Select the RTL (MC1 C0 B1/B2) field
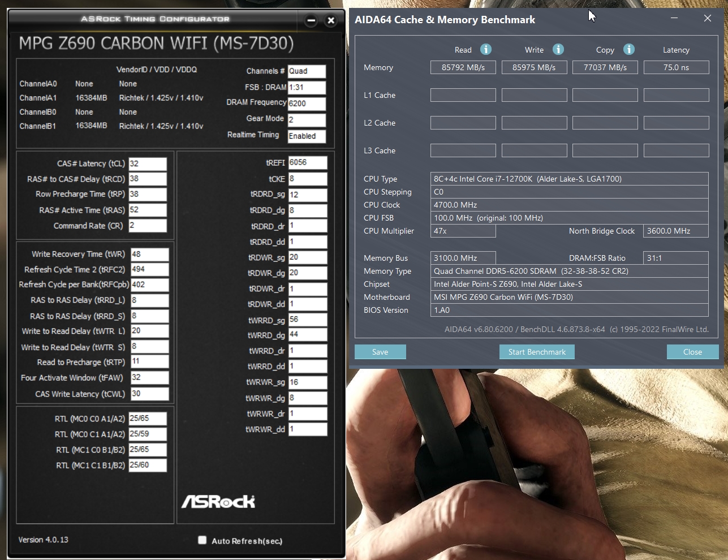Viewport: 728px width, 560px height. coord(148,450)
